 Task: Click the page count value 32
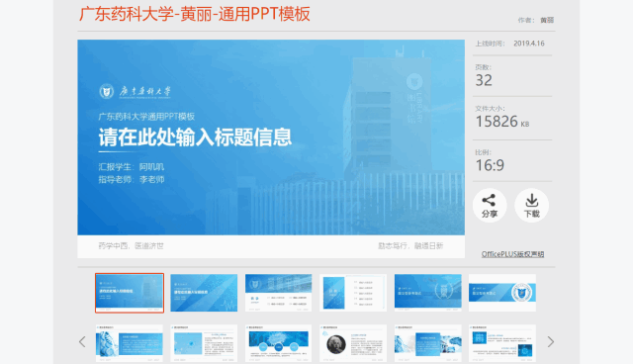[x=484, y=80]
